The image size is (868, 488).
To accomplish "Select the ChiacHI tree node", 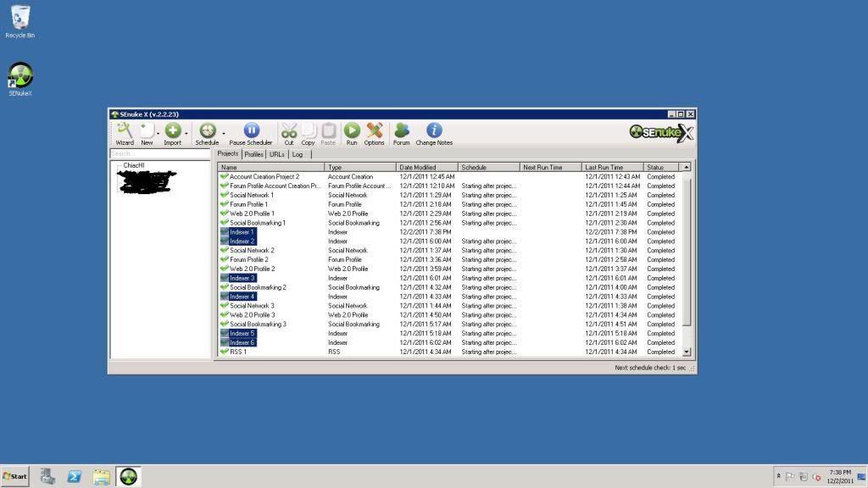I will pos(134,165).
